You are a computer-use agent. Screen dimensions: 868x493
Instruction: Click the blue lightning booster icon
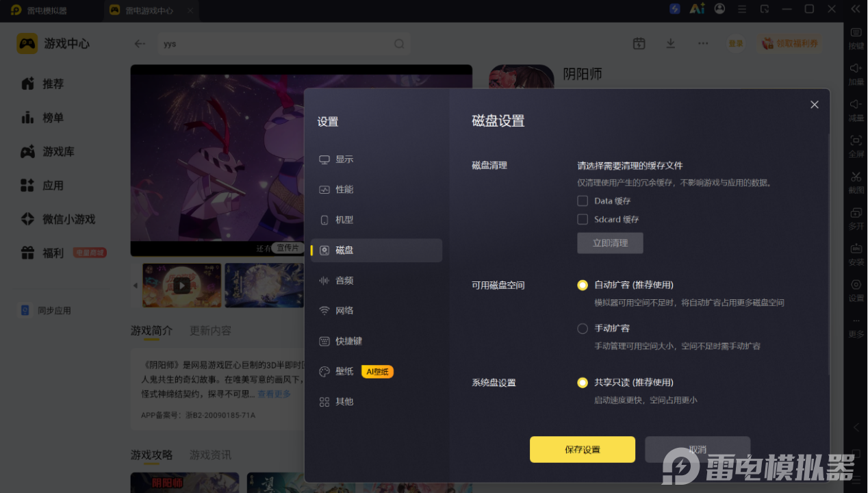(x=675, y=9)
